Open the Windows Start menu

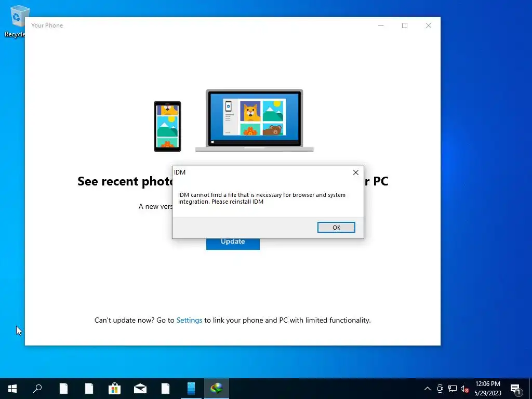point(12,389)
